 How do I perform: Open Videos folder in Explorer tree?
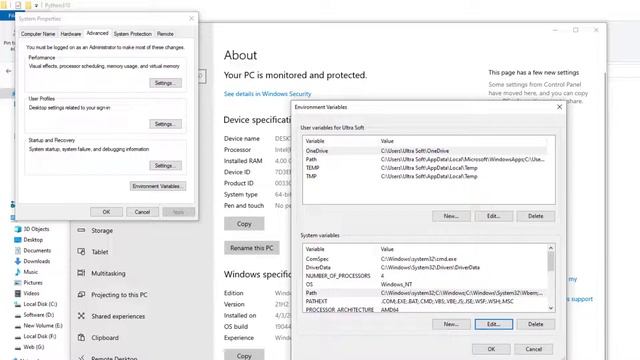31,293
